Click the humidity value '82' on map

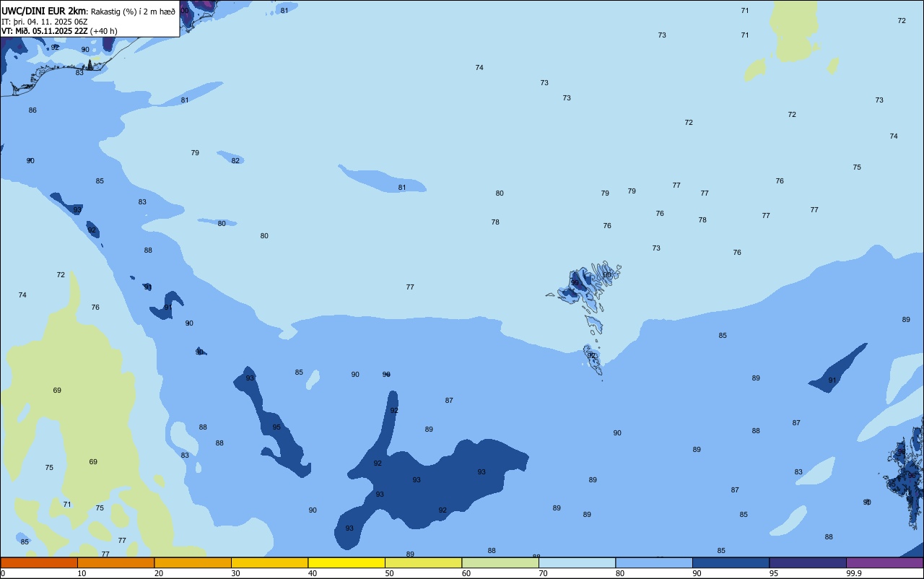click(235, 161)
